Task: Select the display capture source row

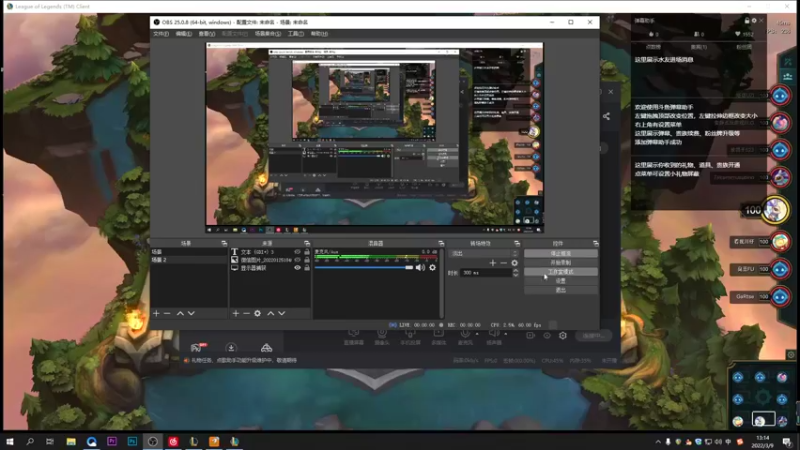Action: (x=270, y=268)
